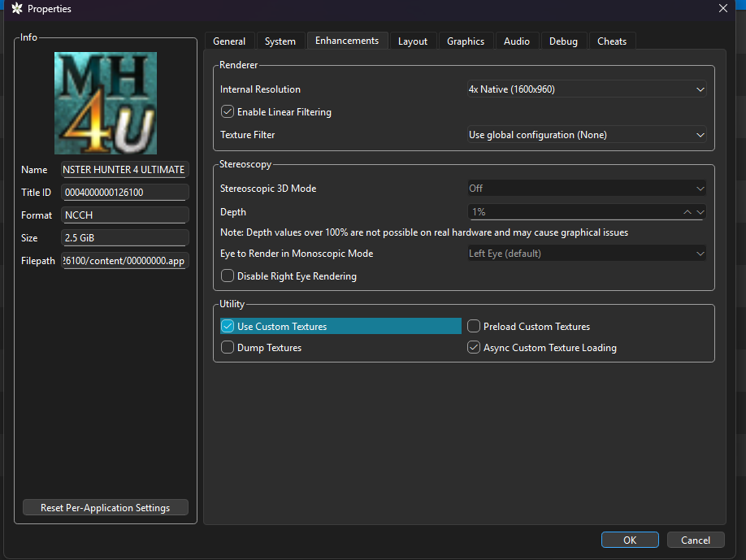The height and width of the screenshot is (560, 746).
Task: Open the Cheats tab
Action: pyautogui.click(x=612, y=41)
